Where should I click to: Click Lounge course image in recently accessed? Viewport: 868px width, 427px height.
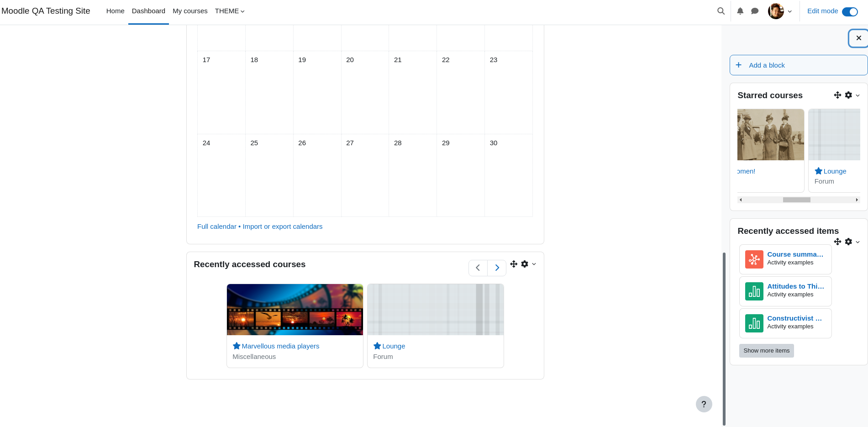(x=436, y=310)
